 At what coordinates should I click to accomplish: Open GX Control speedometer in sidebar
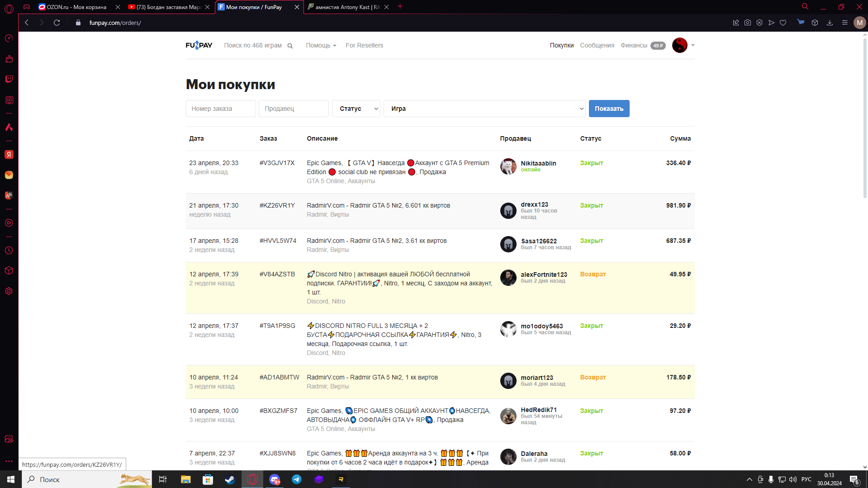pyautogui.click(x=9, y=38)
